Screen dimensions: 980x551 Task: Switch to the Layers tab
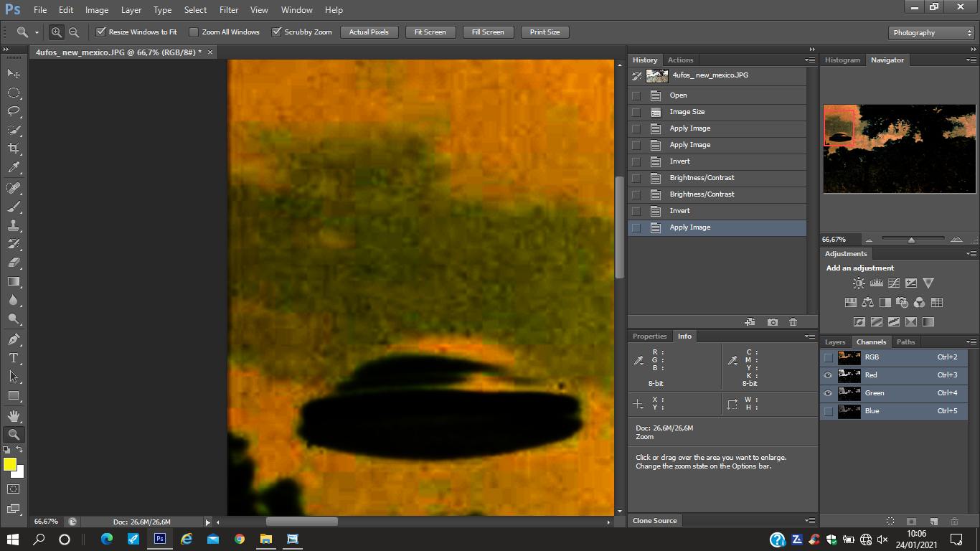coord(835,342)
